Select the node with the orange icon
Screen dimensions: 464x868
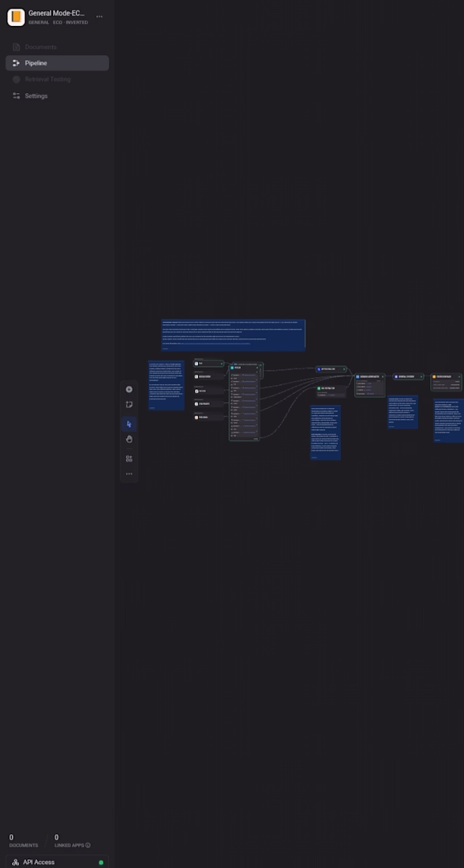(447, 382)
